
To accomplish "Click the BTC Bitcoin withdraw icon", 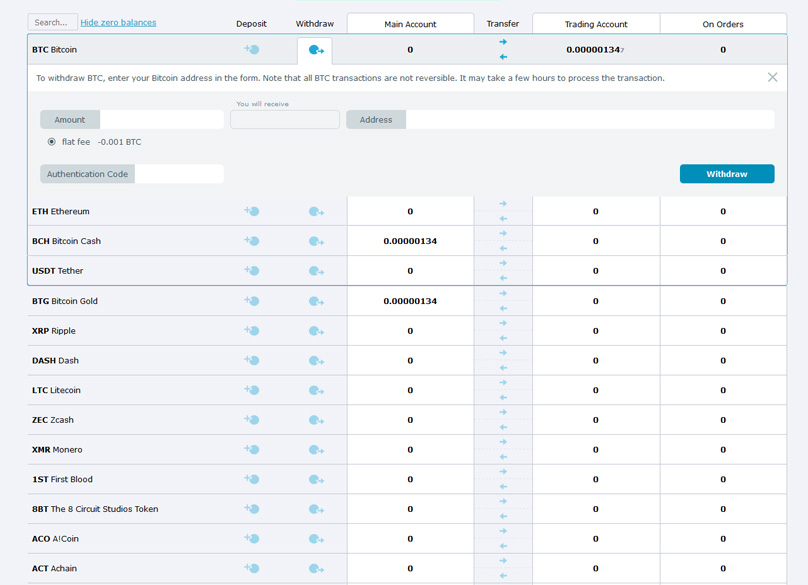I will (316, 50).
